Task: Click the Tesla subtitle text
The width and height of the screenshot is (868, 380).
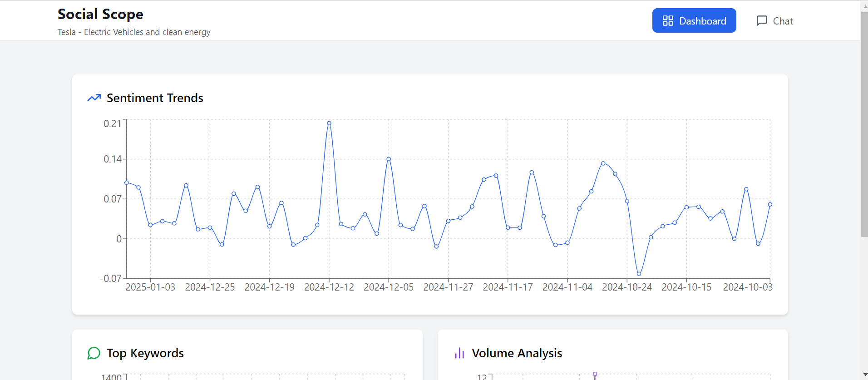Action: coord(134,32)
